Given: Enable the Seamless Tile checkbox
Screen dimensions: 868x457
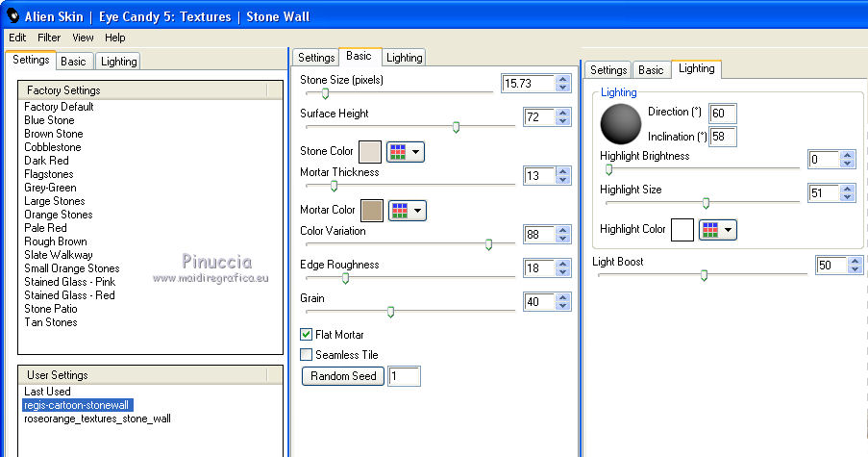Looking at the screenshot, I should pos(306,354).
